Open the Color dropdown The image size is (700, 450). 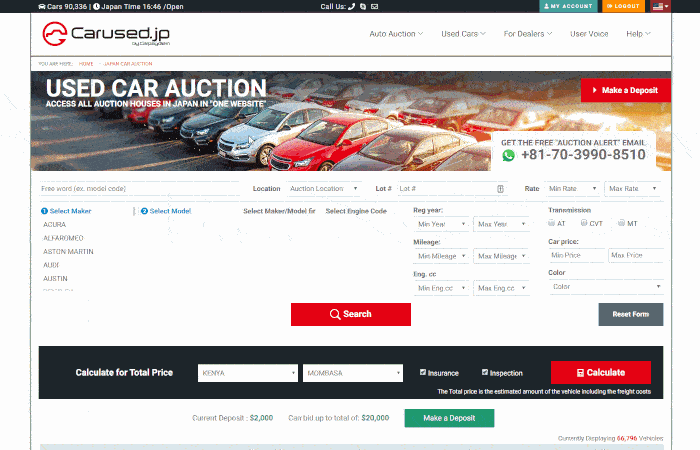click(x=606, y=287)
